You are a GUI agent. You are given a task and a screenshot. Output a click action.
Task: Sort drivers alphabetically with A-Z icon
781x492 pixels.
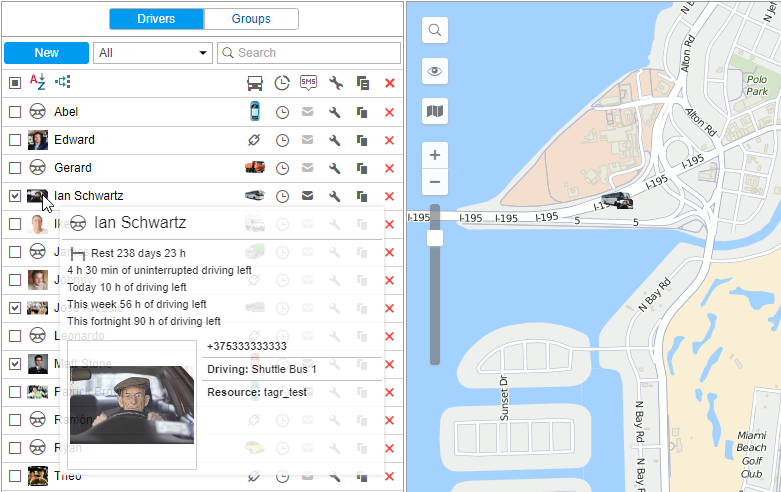click(x=37, y=82)
